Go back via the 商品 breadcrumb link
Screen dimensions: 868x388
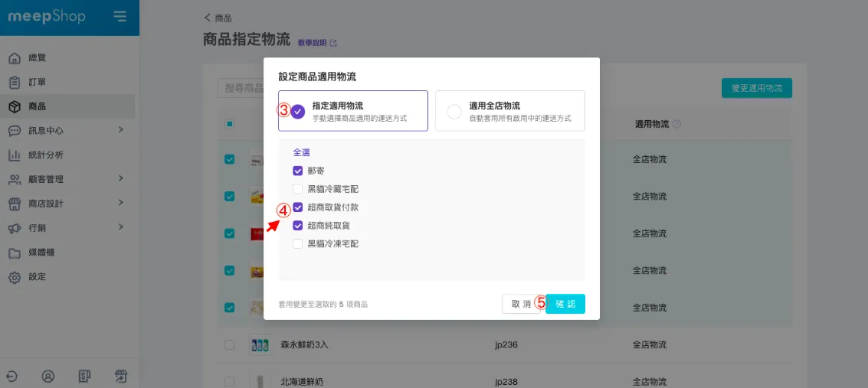coord(218,18)
